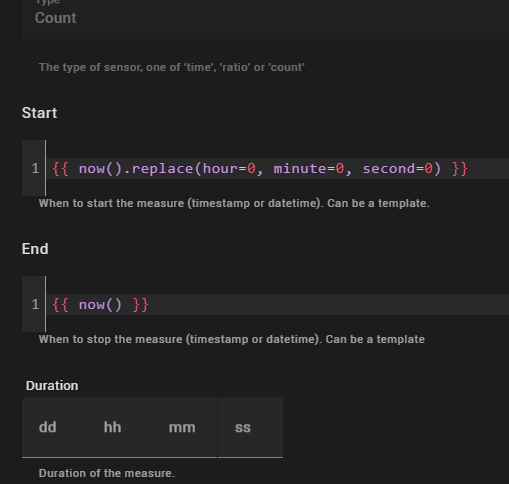Click line number 1 in End editor

click(35, 305)
